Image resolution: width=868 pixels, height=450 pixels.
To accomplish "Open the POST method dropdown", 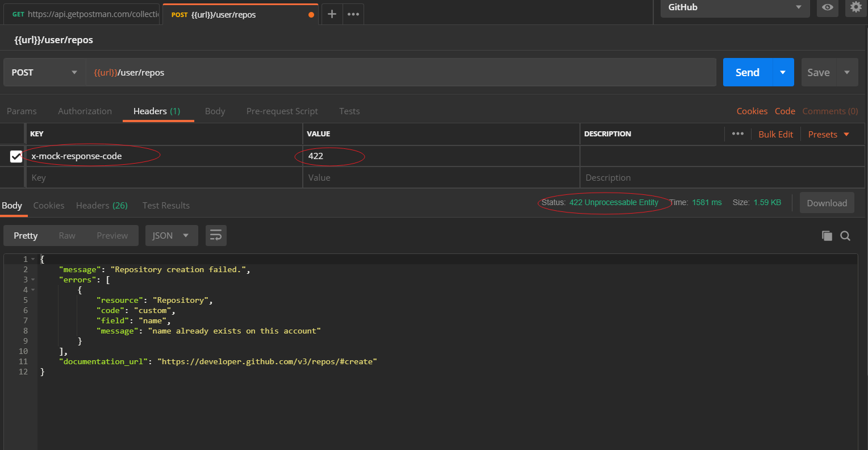I will 44,72.
